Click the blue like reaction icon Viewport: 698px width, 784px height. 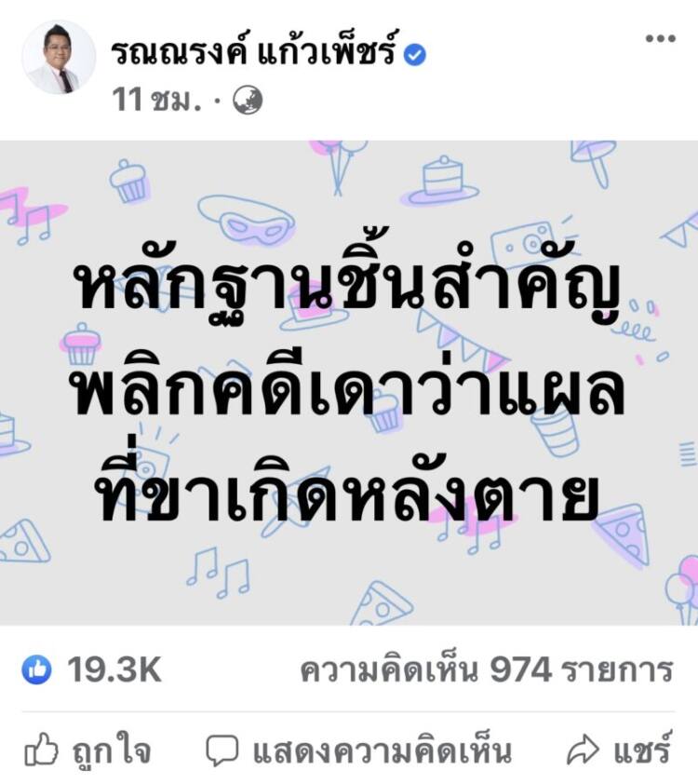coord(36,669)
